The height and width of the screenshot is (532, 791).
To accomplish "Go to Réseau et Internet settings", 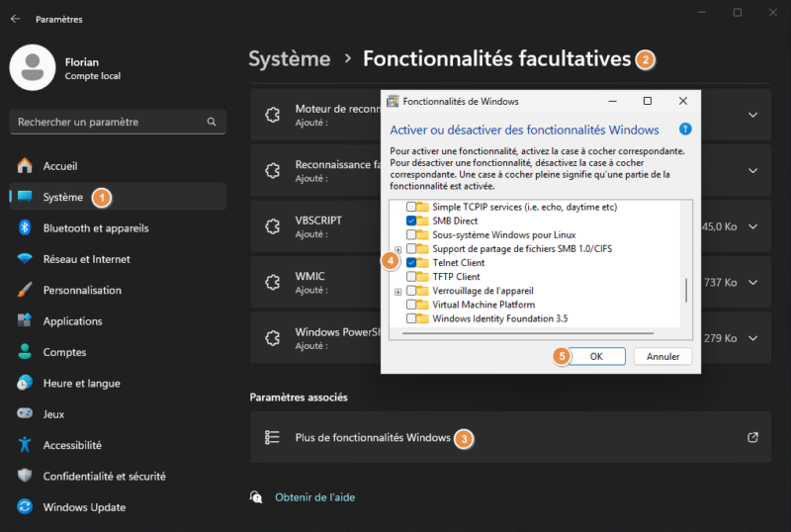I will point(86,259).
